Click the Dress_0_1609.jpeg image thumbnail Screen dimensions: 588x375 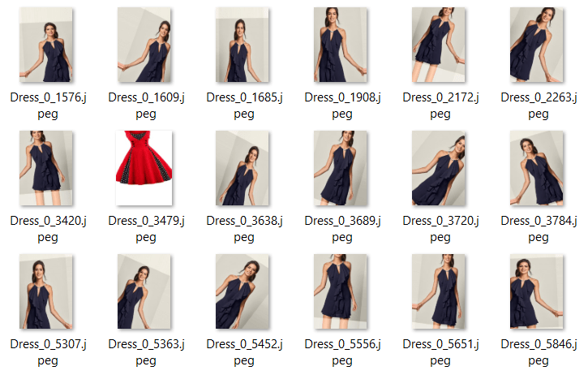click(144, 45)
